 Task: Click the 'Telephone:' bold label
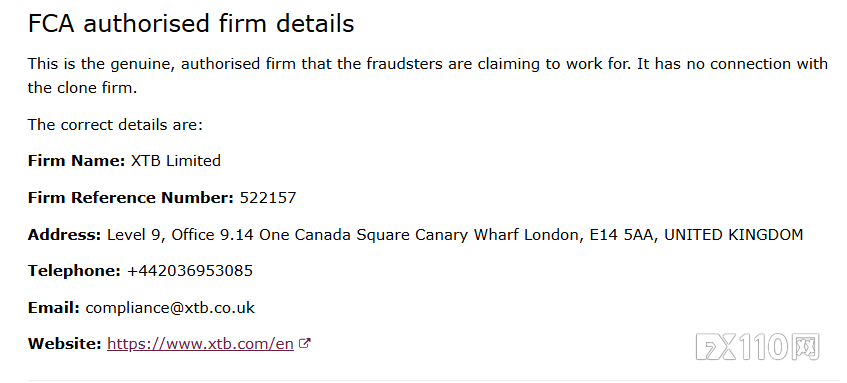(75, 271)
